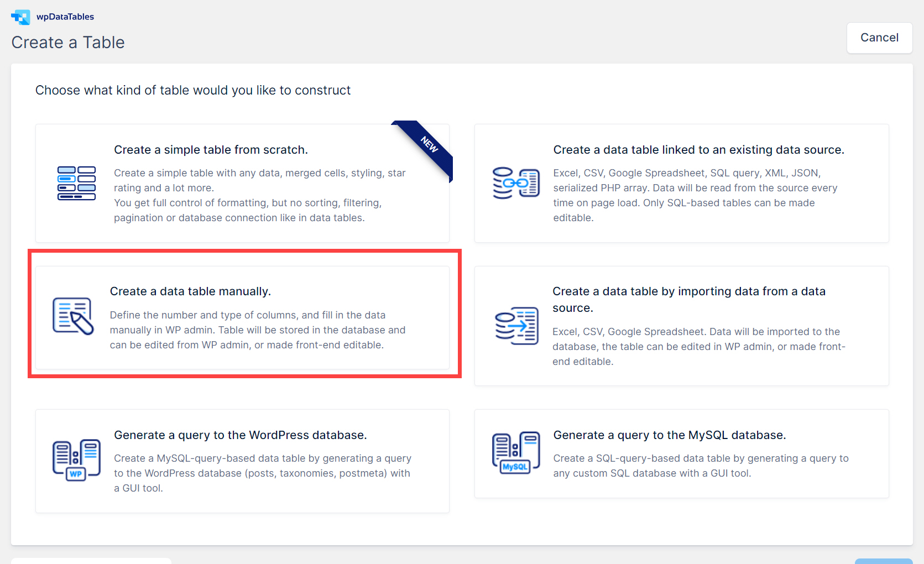
Task: Click the manual data table pencil icon
Action: pos(74,316)
